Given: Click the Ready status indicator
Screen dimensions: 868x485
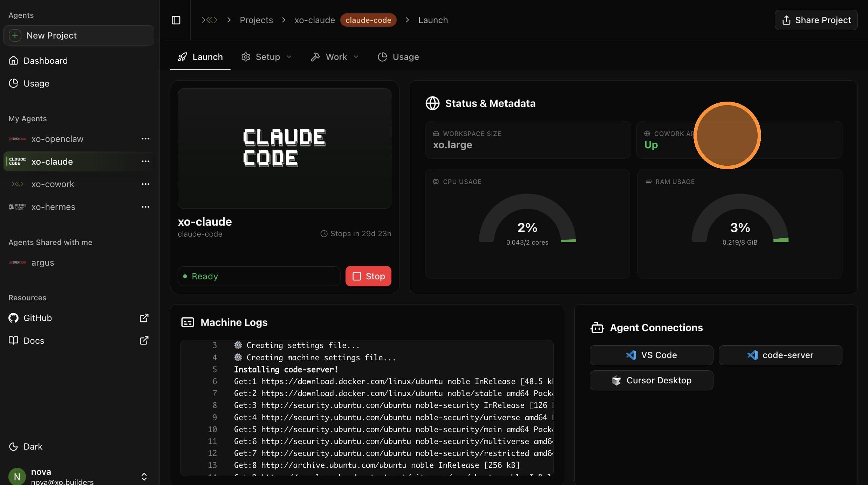Looking at the screenshot, I should 259,276.
